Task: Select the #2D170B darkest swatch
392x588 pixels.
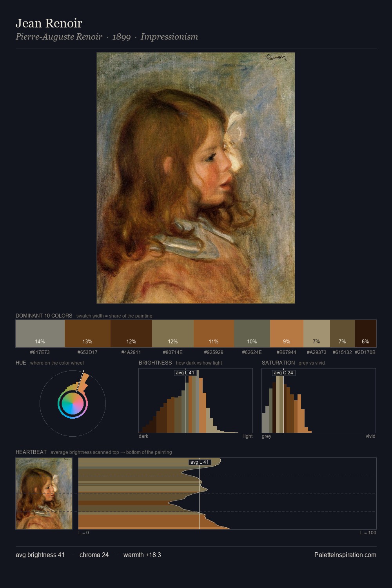Action: 365,334
